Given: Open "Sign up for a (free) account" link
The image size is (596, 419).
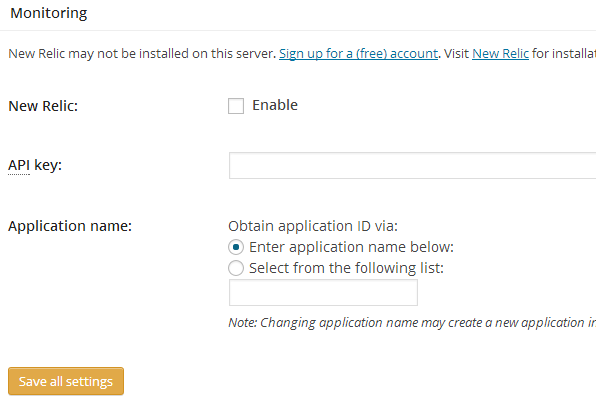Looking at the screenshot, I should click(358, 54).
